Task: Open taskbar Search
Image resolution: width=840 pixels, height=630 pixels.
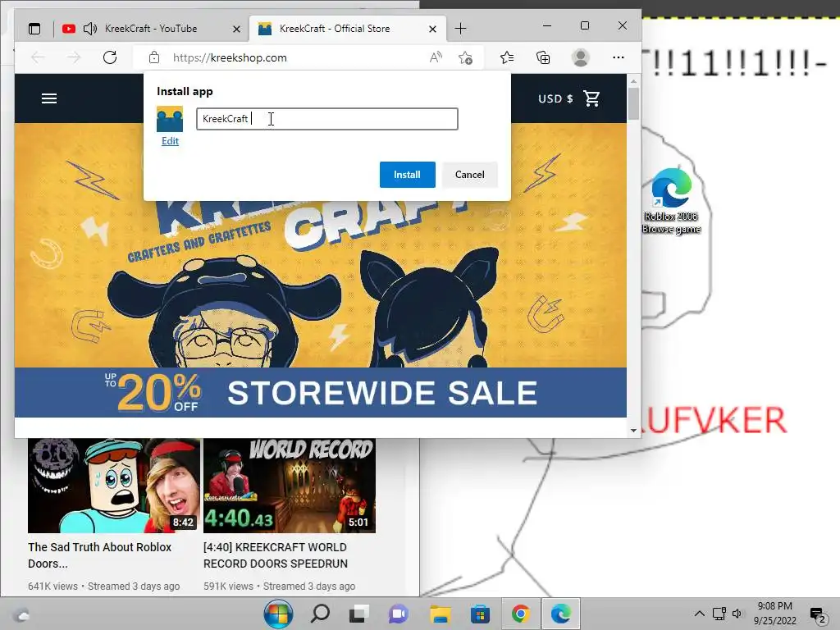Action: coord(321,614)
